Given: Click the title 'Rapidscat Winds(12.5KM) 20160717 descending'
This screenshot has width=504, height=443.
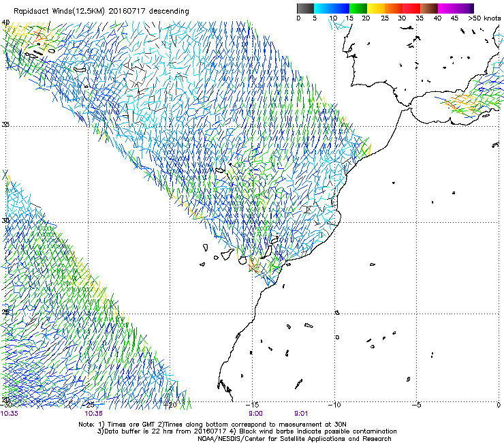Looking at the screenshot, I should (x=101, y=12).
